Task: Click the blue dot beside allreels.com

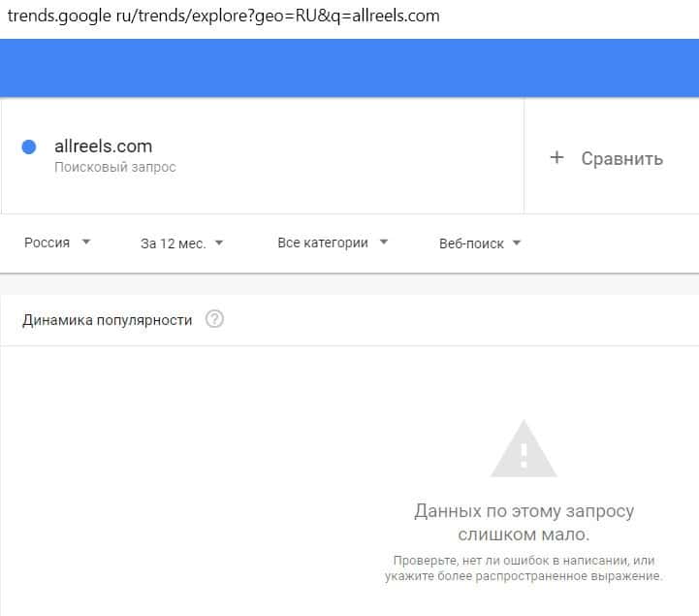Action: coord(29,147)
